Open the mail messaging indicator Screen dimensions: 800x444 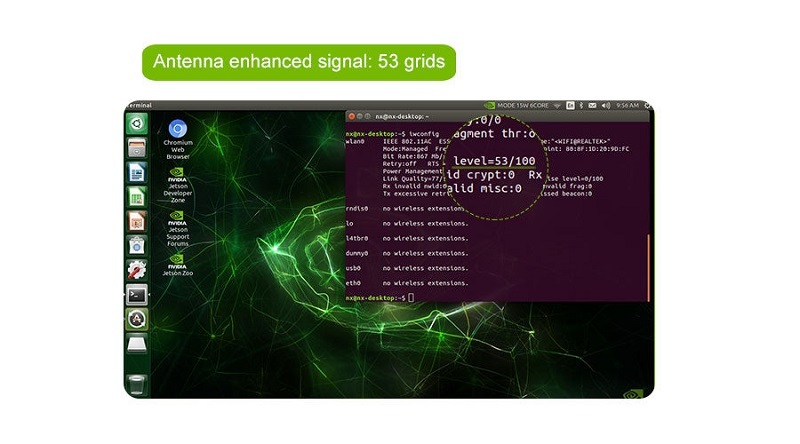(592, 106)
